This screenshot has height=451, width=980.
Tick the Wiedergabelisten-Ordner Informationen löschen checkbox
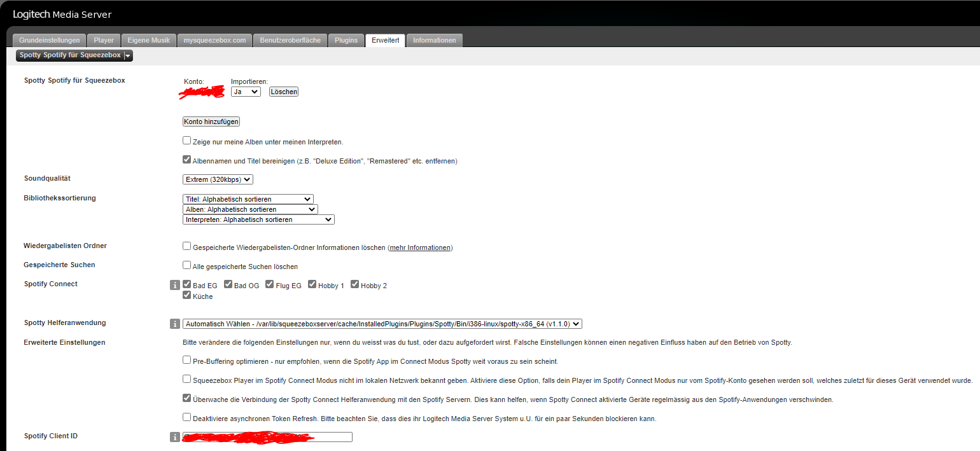pos(186,246)
